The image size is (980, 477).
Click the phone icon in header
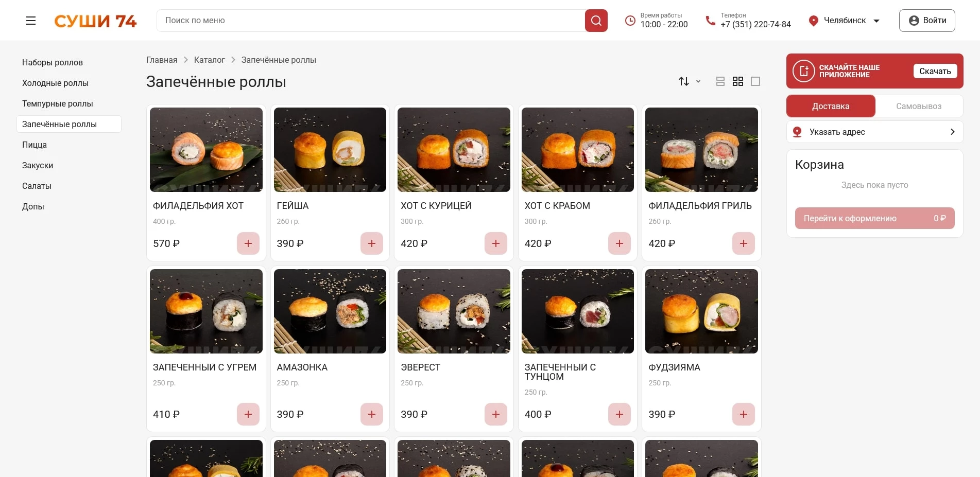pos(710,21)
